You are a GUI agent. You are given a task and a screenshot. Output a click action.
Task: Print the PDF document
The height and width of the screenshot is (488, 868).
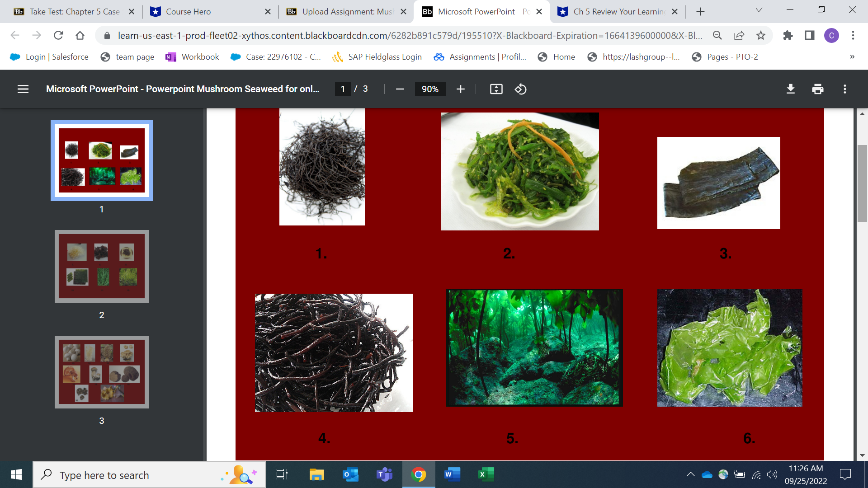pyautogui.click(x=817, y=89)
